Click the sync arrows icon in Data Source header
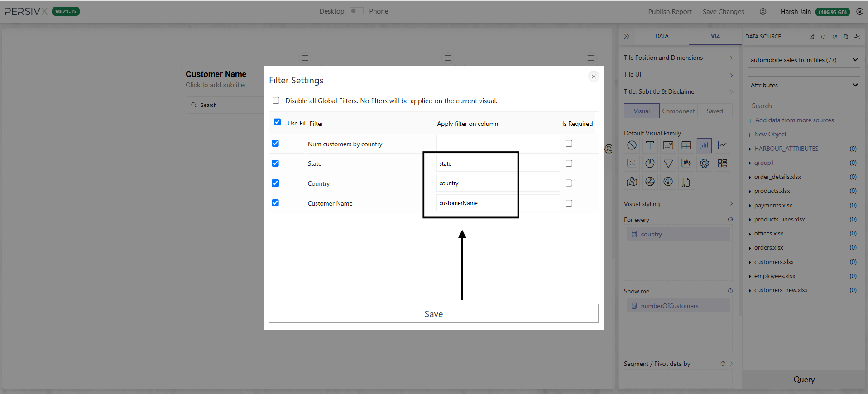This screenshot has height=394, width=868. 834,37
